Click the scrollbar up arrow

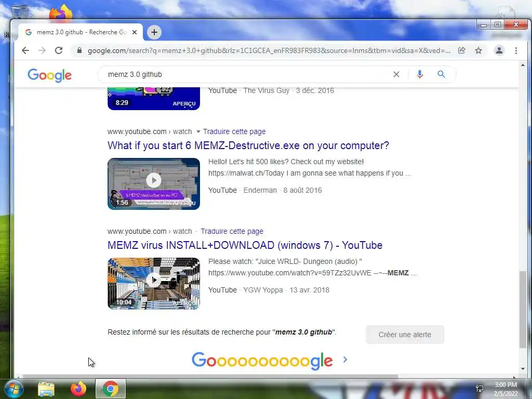[x=523, y=65]
